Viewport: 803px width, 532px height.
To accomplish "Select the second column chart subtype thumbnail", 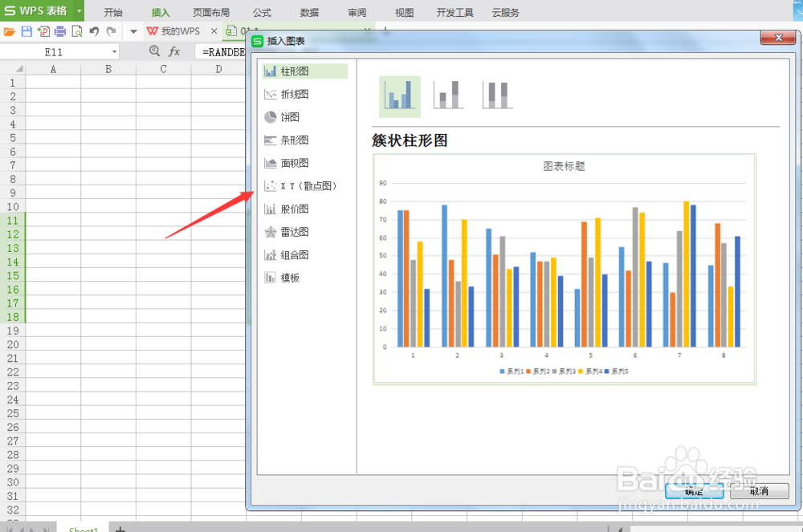I will click(447, 94).
